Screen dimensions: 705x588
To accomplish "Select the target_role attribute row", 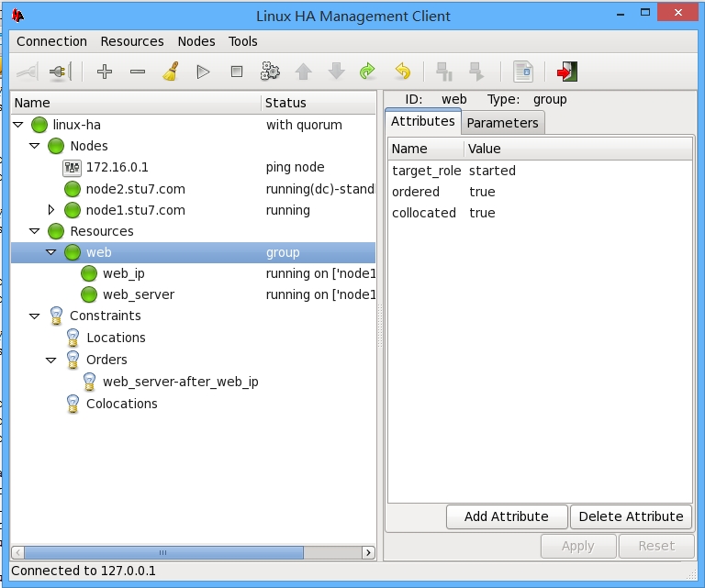I will (540, 171).
